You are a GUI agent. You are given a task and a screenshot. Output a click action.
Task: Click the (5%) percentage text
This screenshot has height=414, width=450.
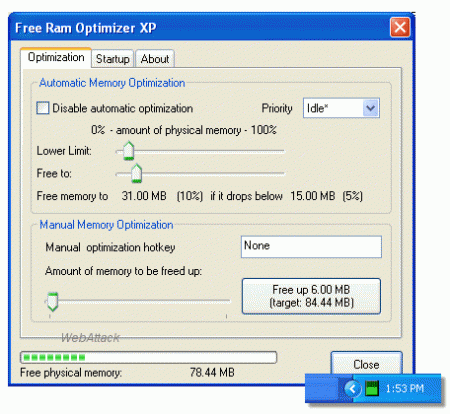click(x=352, y=196)
